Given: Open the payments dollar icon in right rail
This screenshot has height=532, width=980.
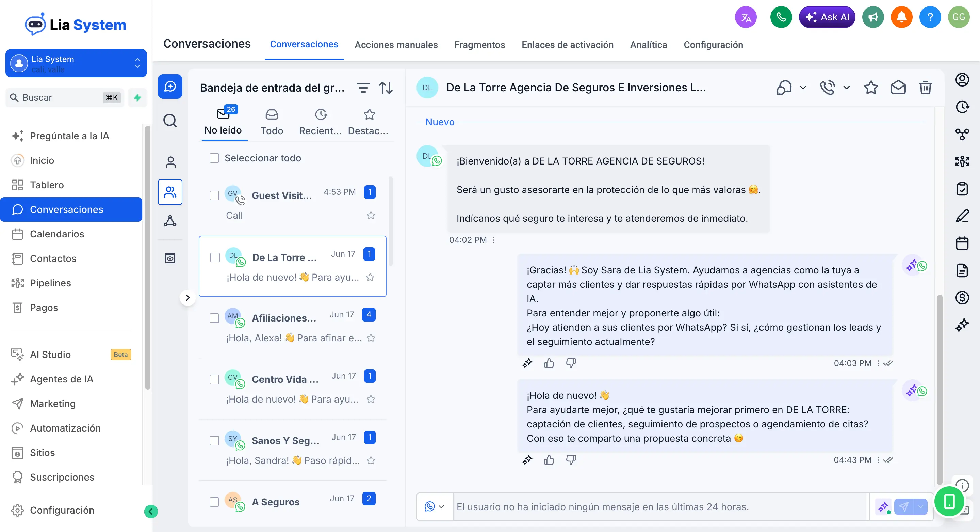Looking at the screenshot, I should point(962,297).
